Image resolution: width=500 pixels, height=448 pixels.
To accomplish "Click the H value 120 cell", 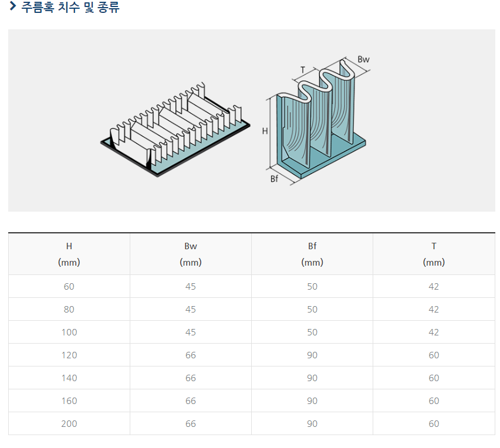I will 69,355.
